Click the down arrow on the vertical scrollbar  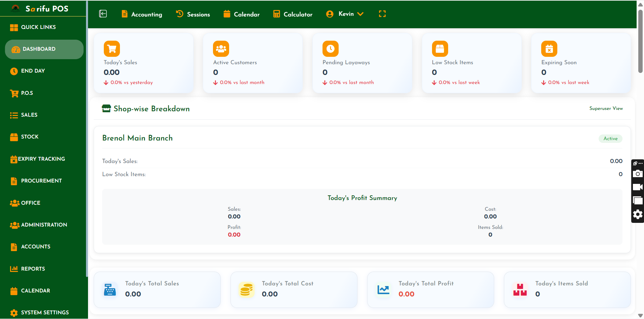point(640,315)
